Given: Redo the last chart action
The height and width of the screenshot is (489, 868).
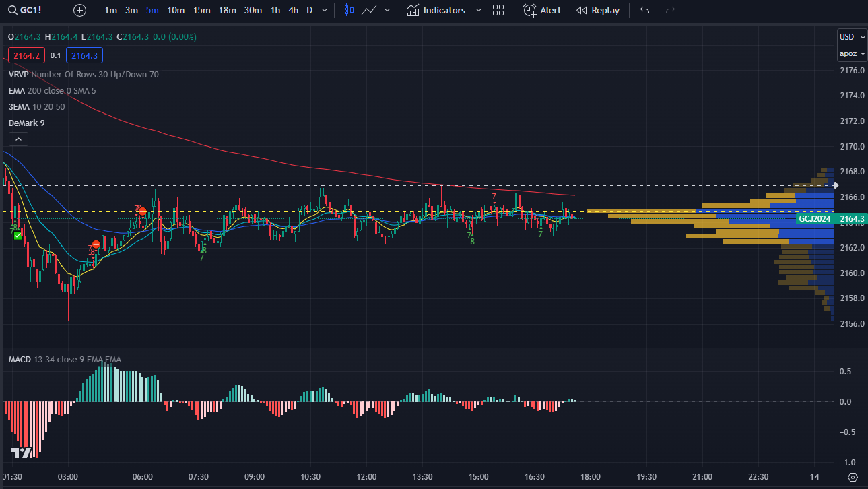Looking at the screenshot, I should (670, 10).
